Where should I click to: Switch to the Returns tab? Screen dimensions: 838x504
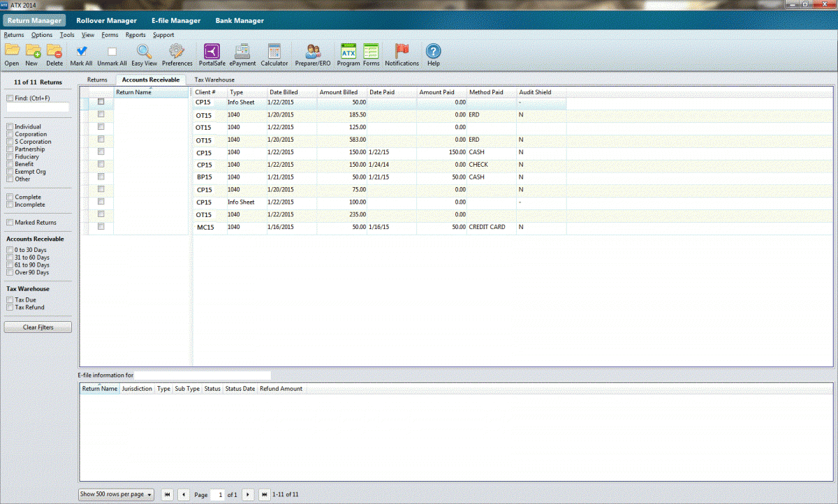coord(97,80)
